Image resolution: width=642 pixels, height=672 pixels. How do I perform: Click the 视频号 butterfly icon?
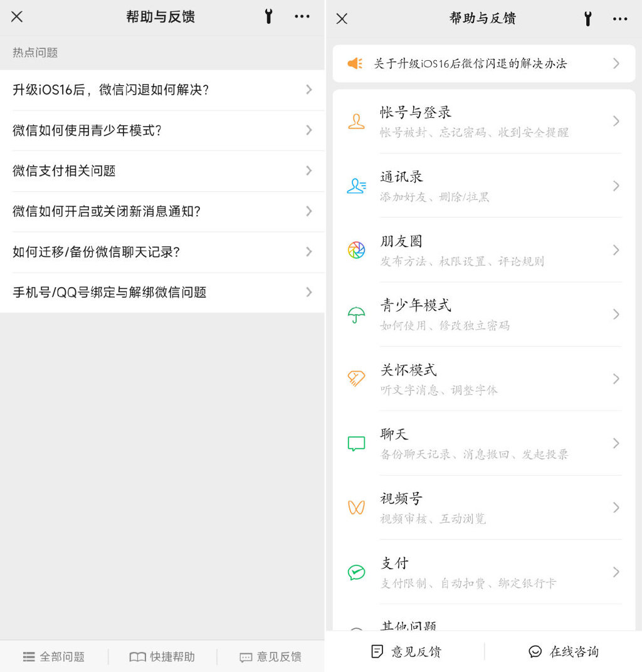pos(356,507)
